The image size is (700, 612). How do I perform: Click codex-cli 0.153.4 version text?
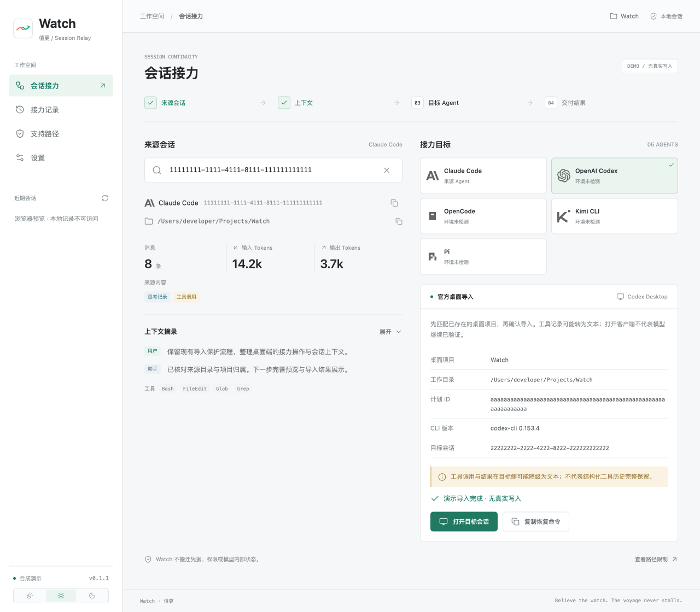click(x=515, y=428)
